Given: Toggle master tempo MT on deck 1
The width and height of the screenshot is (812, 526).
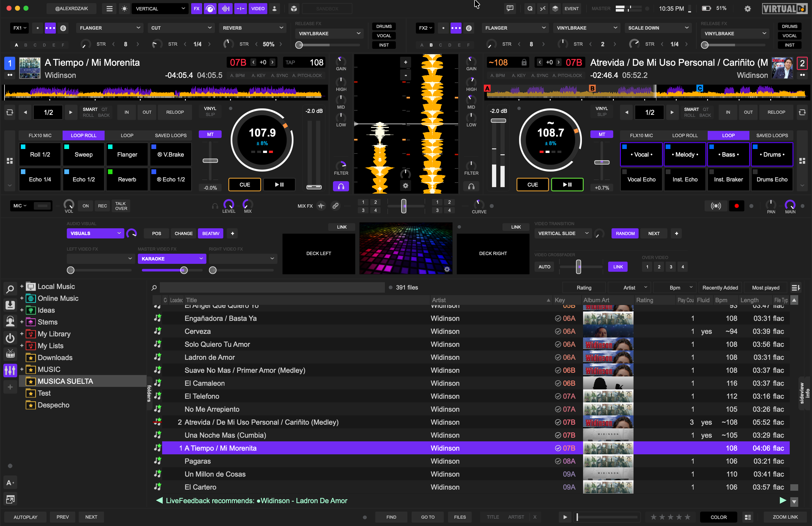Looking at the screenshot, I should point(210,135).
